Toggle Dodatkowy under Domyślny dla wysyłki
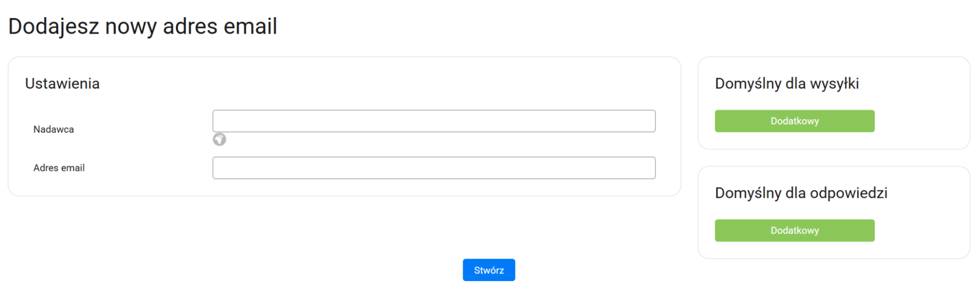 (794, 121)
